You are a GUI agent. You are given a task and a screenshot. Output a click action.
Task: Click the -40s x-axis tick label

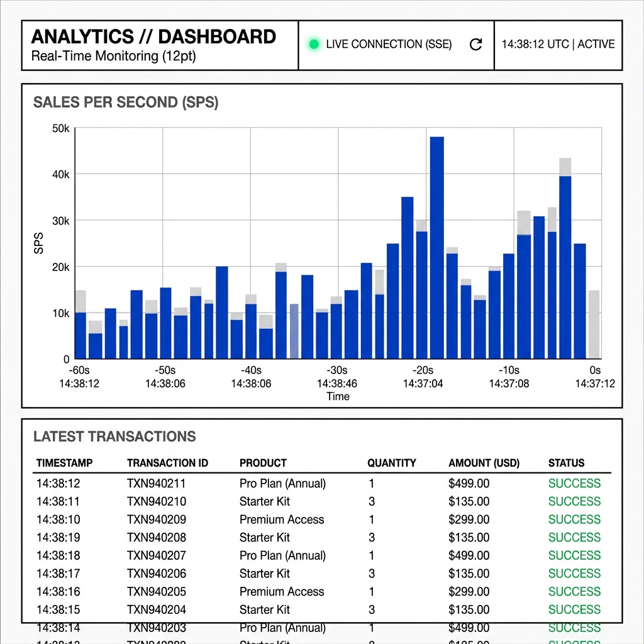click(x=251, y=370)
